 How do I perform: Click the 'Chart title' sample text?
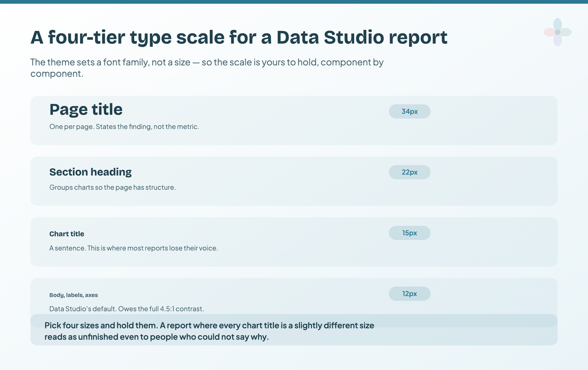pos(67,234)
